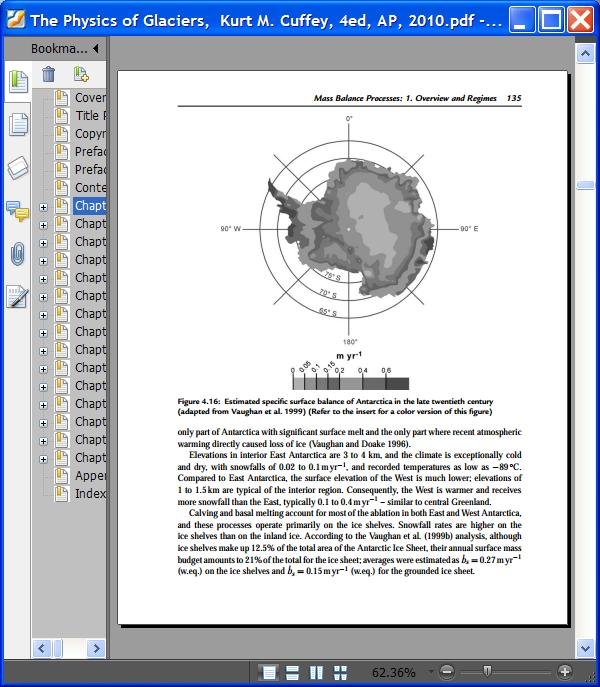The height and width of the screenshot is (687, 600).
Task: Expand the last Chapter bookmark above Appendix
Action: pyautogui.click(x=43, y=459)
